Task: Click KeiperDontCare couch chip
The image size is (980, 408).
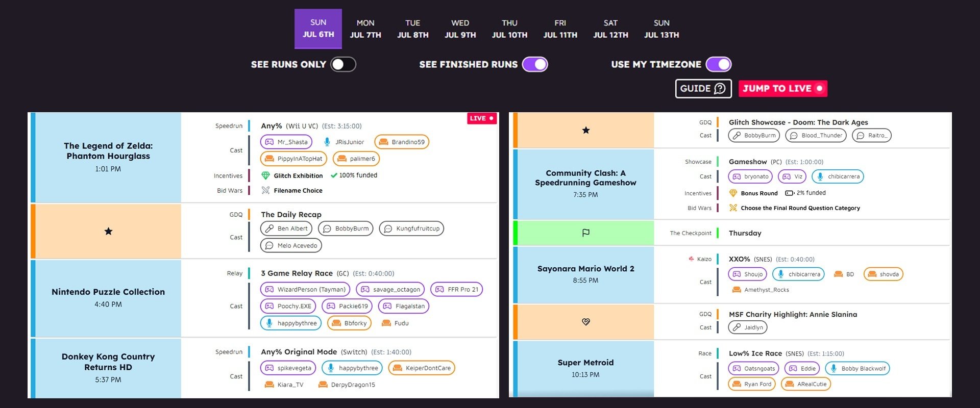Action: [422, 368]
